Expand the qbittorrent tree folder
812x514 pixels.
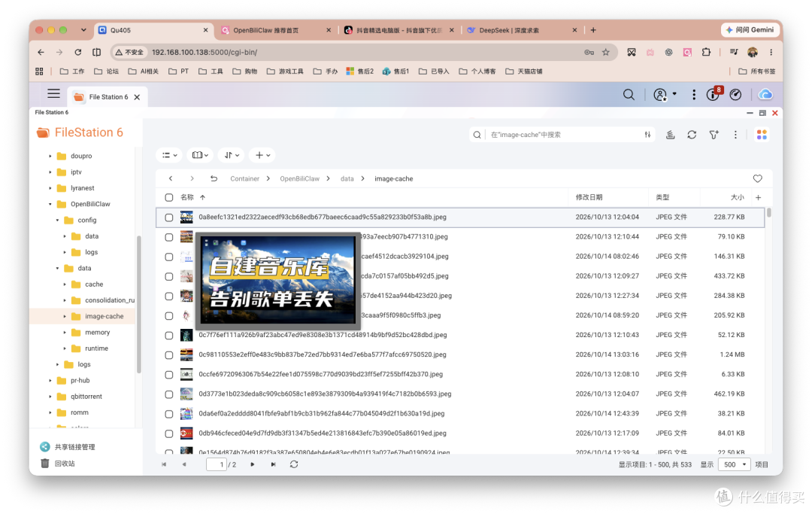50,397
